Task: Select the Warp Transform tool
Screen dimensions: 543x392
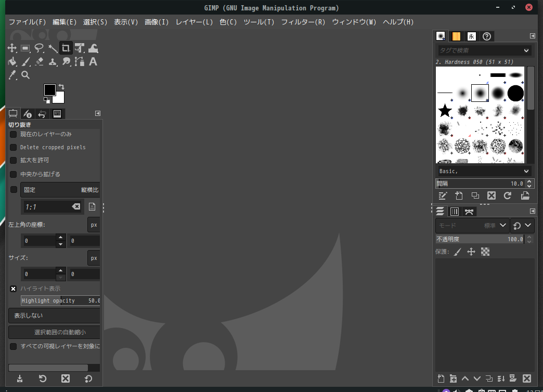Action: pos(93,48)
